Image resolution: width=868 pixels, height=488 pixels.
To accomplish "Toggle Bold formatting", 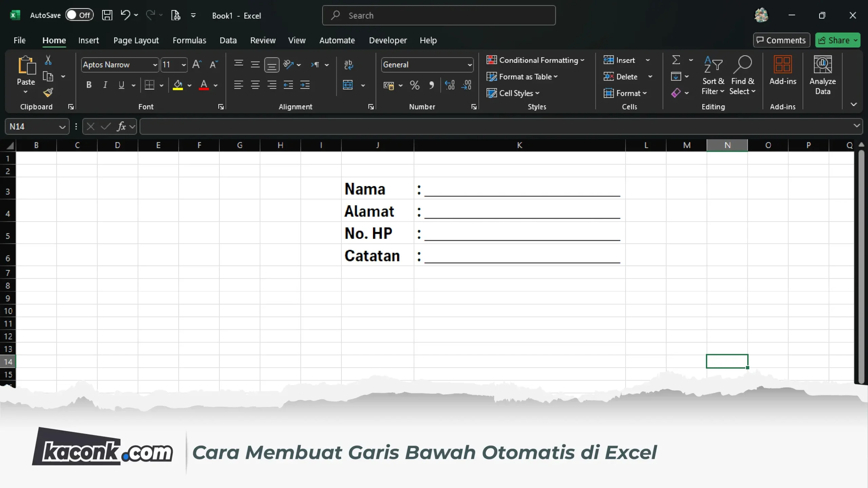I will [x=89, y=85].
